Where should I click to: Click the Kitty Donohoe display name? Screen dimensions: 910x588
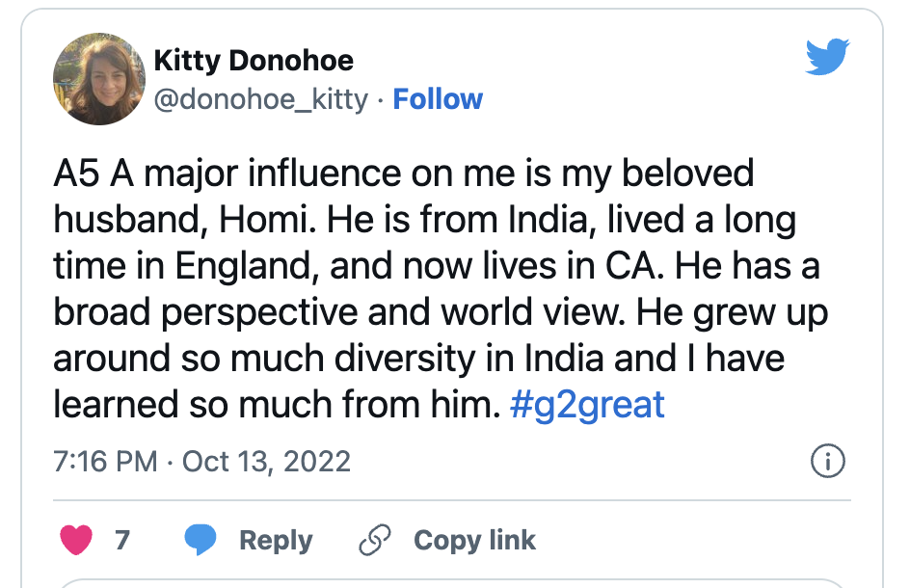point(254,61)
